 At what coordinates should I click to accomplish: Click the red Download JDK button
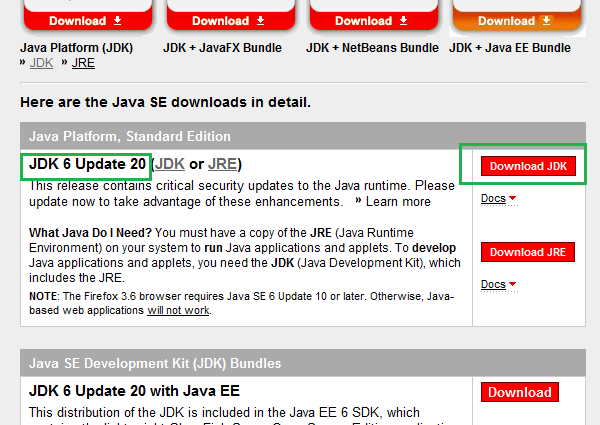click(x=528, y=166)
